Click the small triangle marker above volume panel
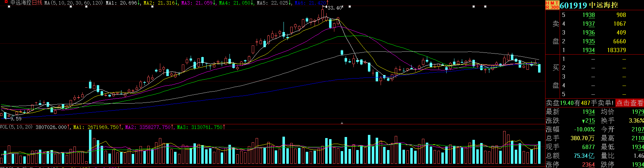This screenshot has height=168, width=644. (x=342, y=123)
